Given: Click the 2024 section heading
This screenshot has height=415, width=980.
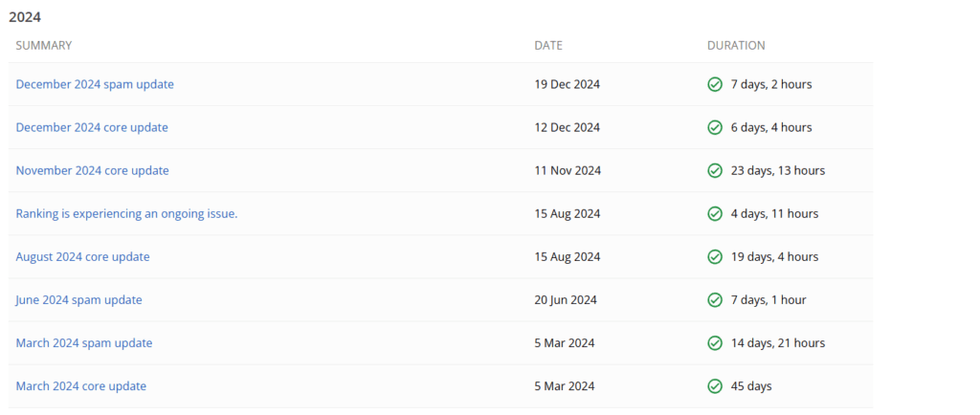Looking at the screenshot, I should tap(25, 17).
